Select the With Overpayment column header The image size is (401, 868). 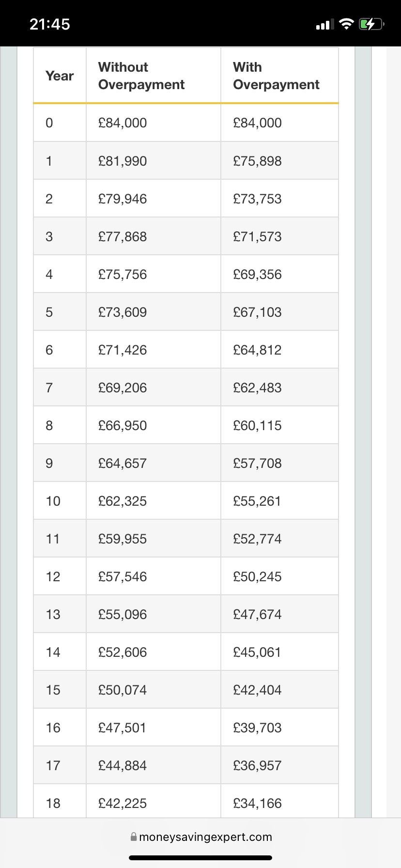(x=276, y=76)
